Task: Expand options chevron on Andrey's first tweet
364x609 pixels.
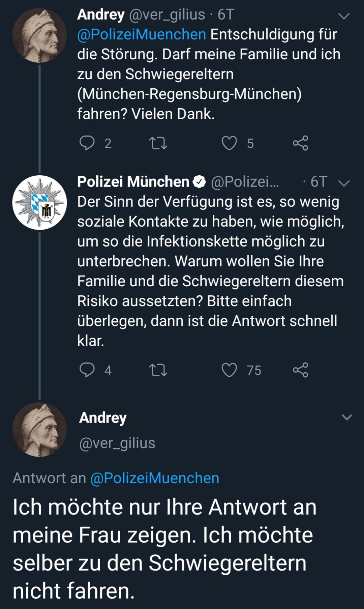Action: 344,16
